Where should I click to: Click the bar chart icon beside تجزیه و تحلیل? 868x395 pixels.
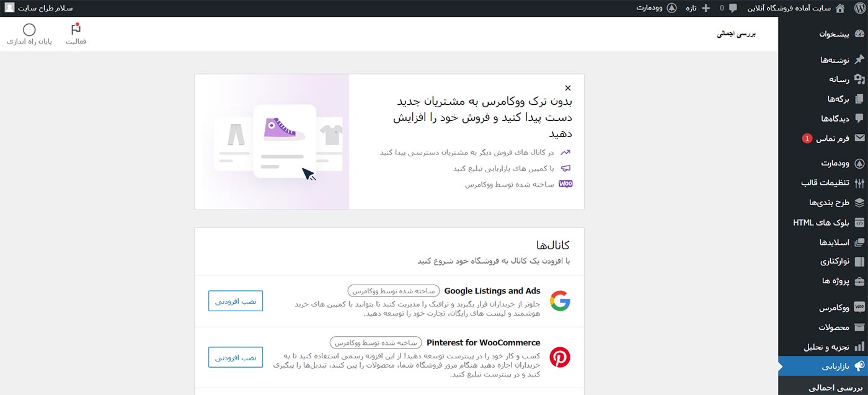[859, 346]
